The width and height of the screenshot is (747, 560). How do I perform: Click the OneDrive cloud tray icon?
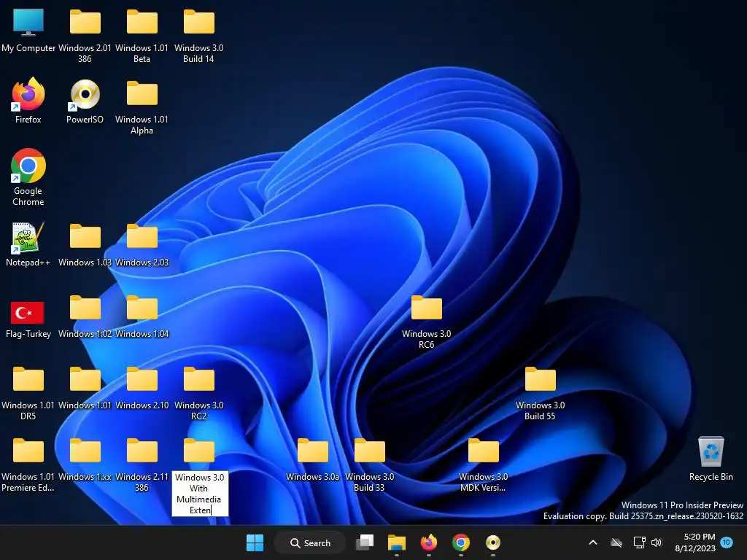tap(616, 542)
